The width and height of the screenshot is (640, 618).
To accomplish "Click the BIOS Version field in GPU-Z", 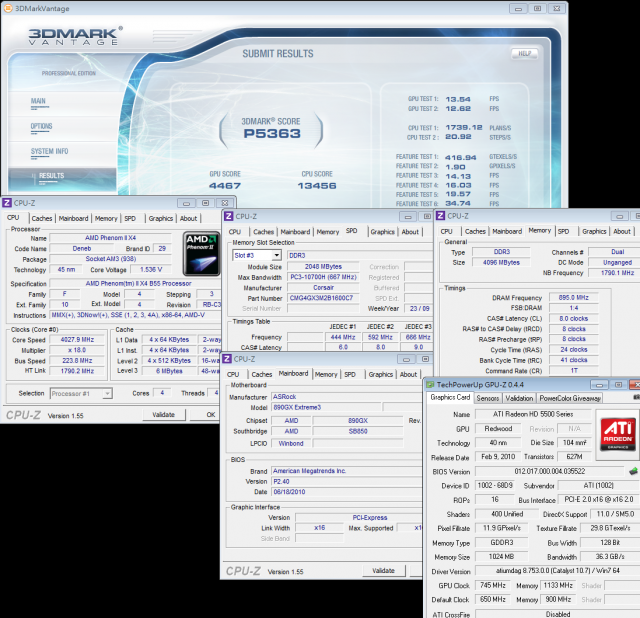I will (x=550, y=471).
